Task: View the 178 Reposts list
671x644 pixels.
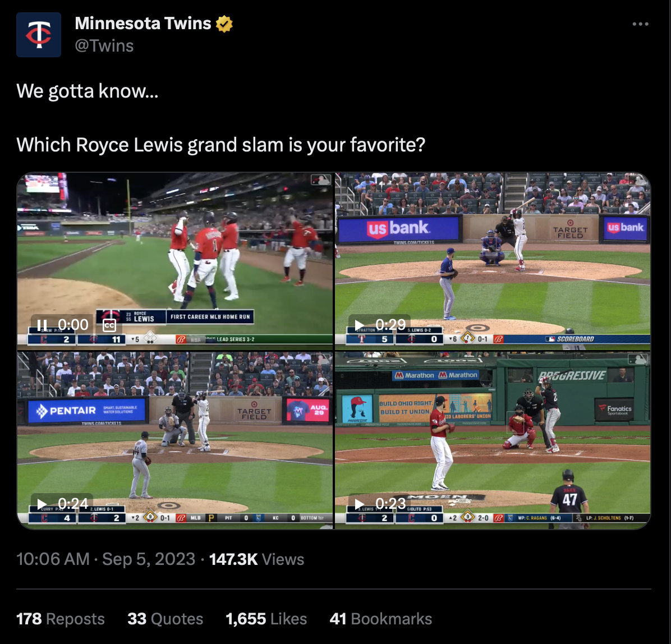Action: coord(61,619)
